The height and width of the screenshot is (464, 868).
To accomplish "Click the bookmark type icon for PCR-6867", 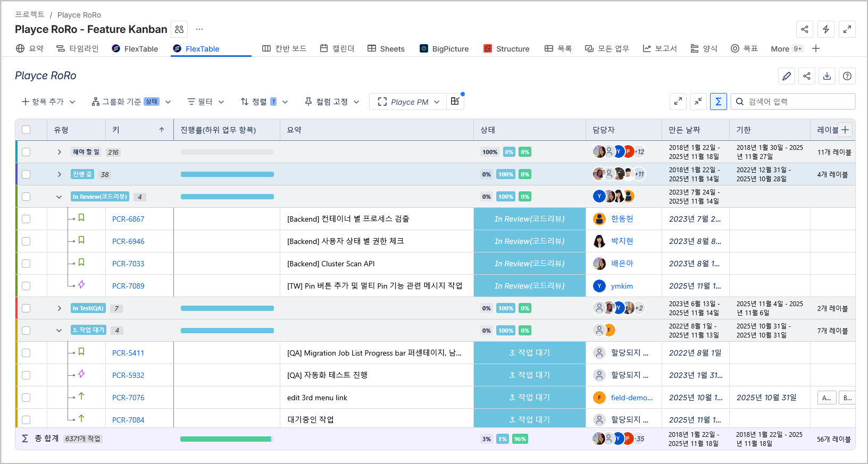I will (x=81, y=218).
